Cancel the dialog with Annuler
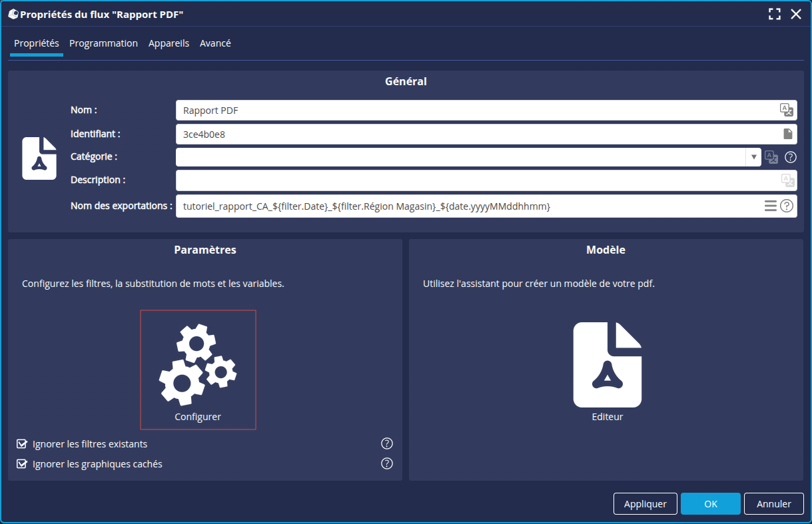 (773, 504)
